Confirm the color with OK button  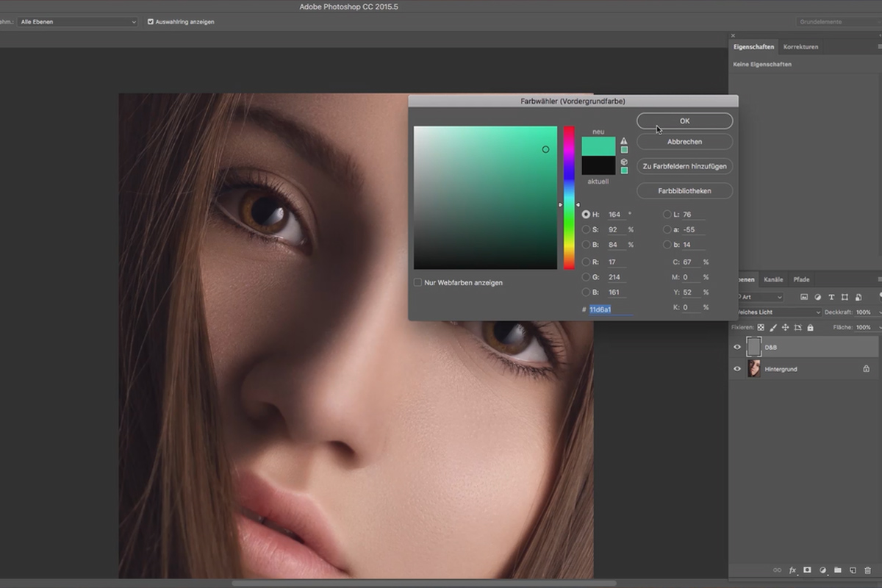(684, 121)
